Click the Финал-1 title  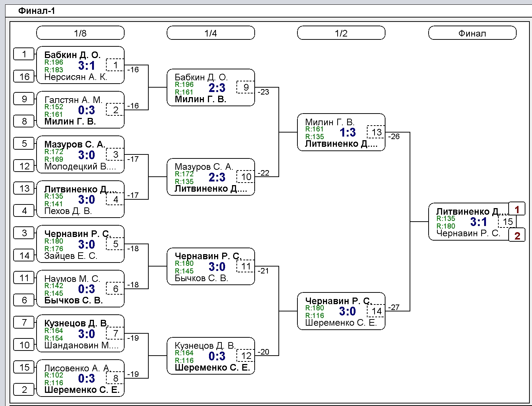click(x=37, y=11)
